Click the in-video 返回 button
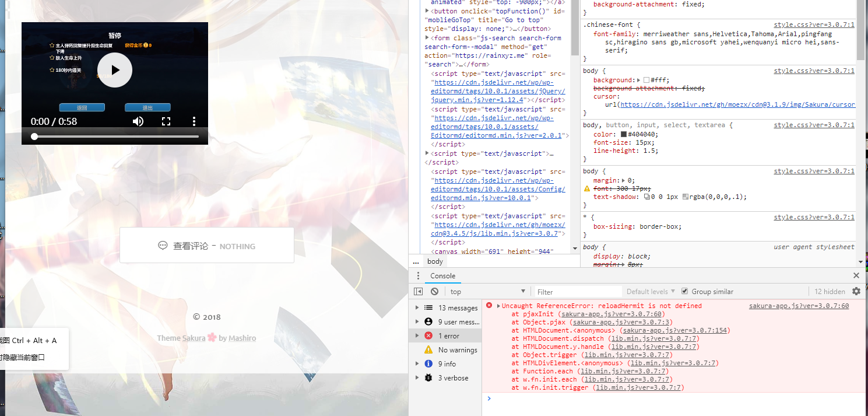The width and height of the screenshot is (868, 416). click(82, 107)
